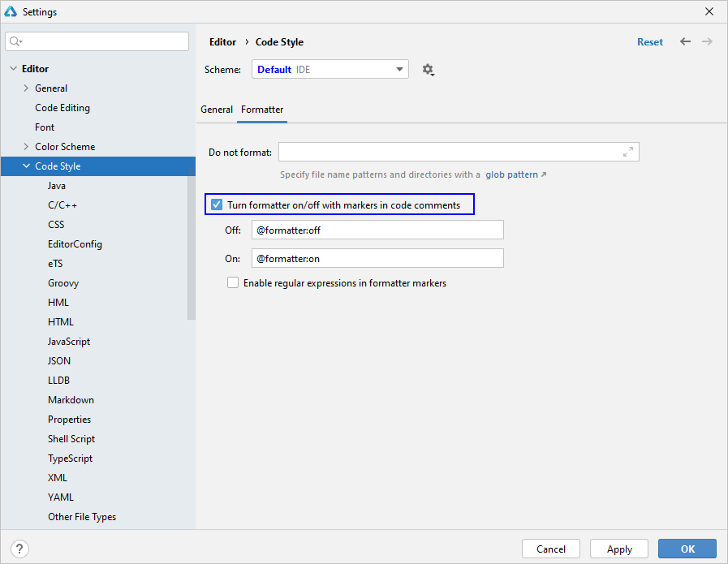Viewport: 728px width, 564px height.
Task: Close the Settings dialog
Action: pos(709,11)
